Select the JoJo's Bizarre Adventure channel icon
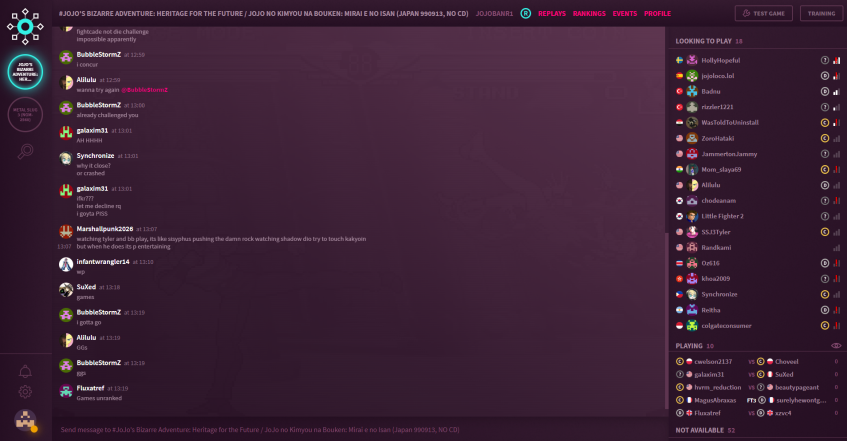The height and width of the screenshot is (441, 847). pyautogui.click(x=25, y=72)
